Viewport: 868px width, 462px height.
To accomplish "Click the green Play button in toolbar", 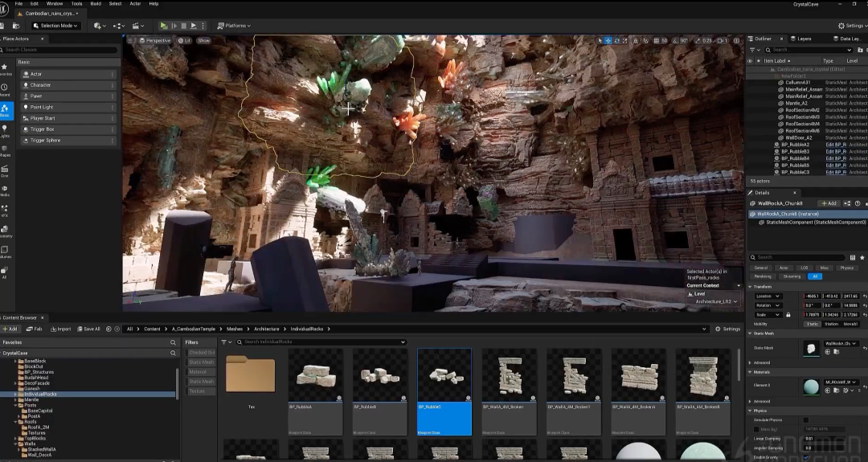I will click(164, 26).
